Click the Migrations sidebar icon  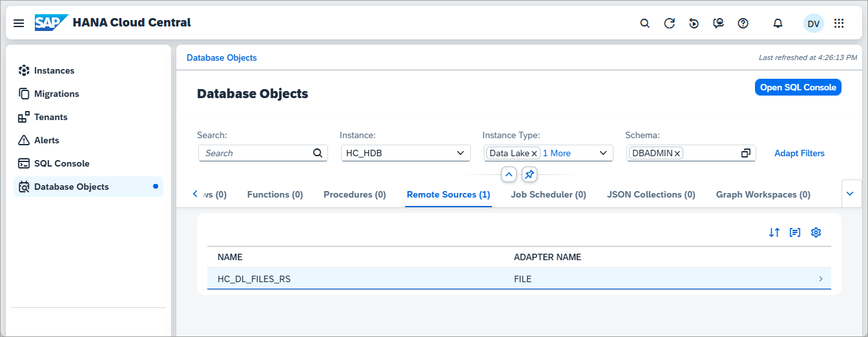[x=24, y=94]
